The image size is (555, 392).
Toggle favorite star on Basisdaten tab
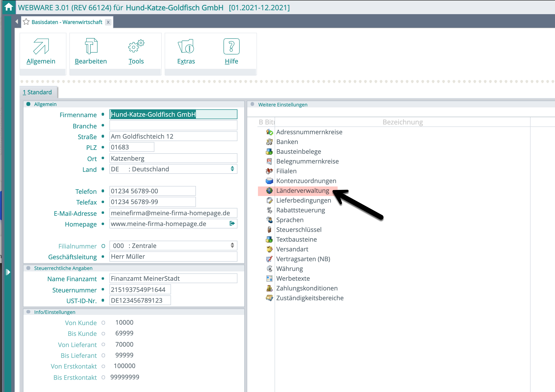pos(26,22)
